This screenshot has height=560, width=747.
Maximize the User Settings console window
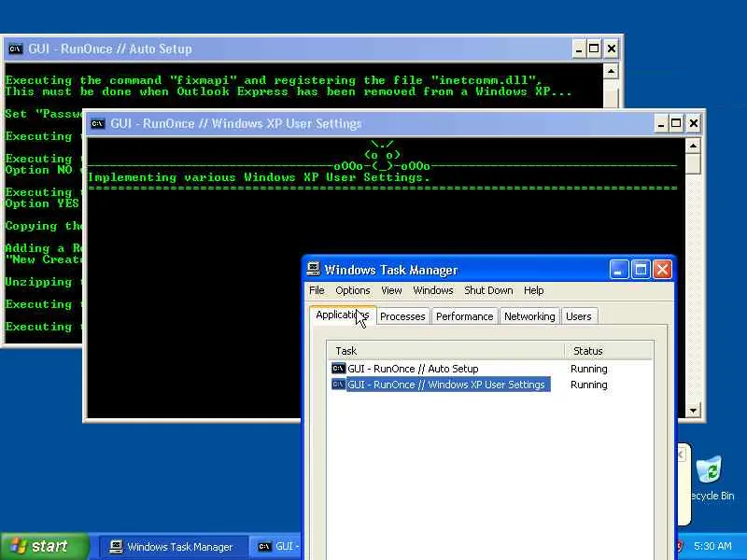676,124
